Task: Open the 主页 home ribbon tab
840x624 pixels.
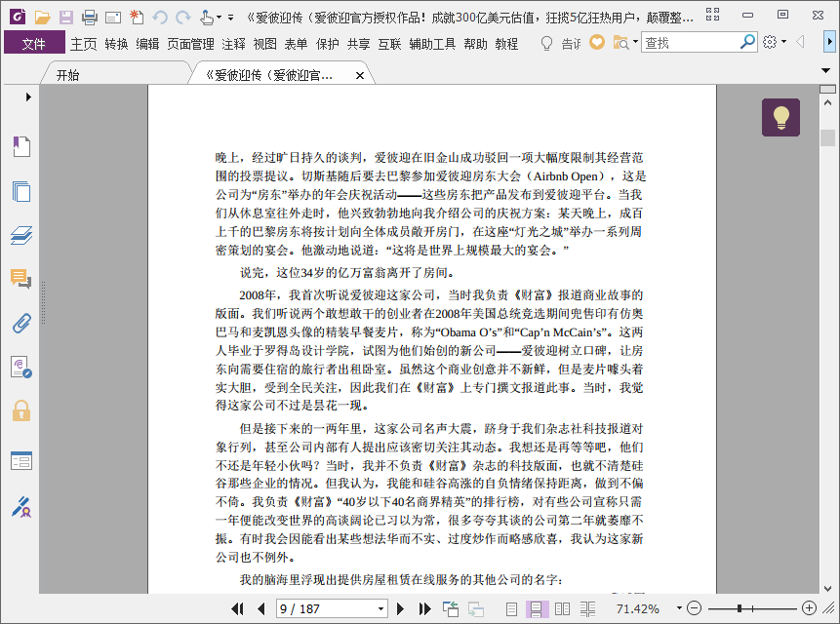Action: click(84, 44)
